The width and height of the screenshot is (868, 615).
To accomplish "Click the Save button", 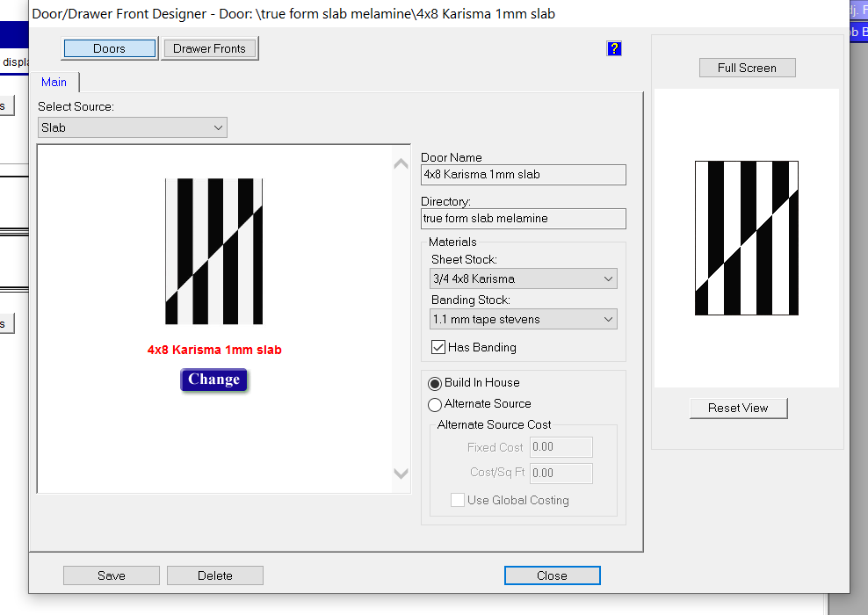I will [x=112, y=575].
